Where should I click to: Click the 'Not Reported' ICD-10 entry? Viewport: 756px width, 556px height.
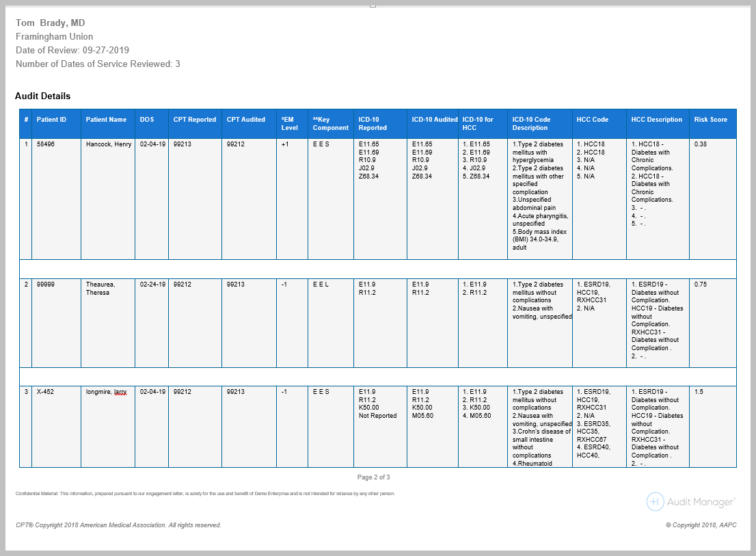click(377, 416)
